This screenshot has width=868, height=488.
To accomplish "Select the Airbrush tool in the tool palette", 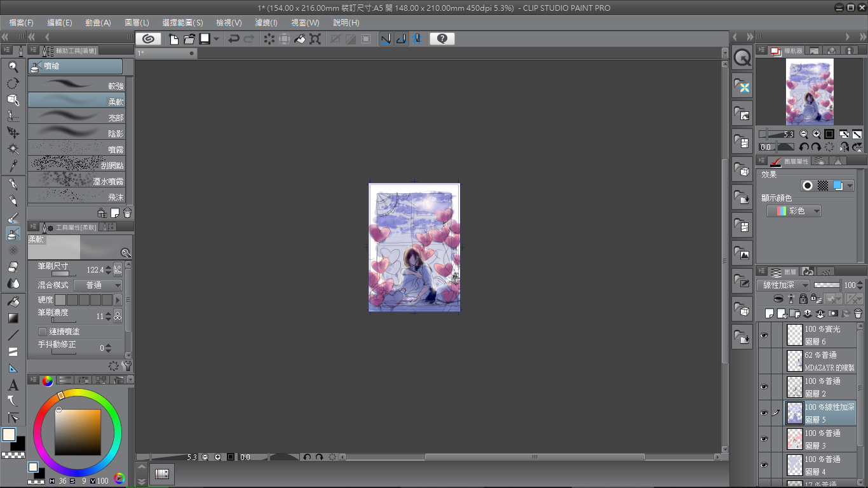I will pyautogui.click(x=13, y=234).
